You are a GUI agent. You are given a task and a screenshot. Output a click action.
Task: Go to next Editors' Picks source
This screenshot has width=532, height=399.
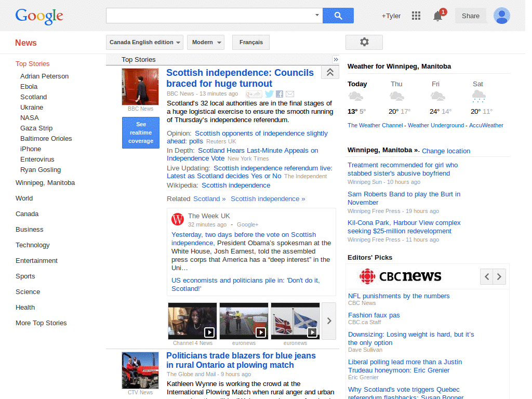tap(499, 276)
